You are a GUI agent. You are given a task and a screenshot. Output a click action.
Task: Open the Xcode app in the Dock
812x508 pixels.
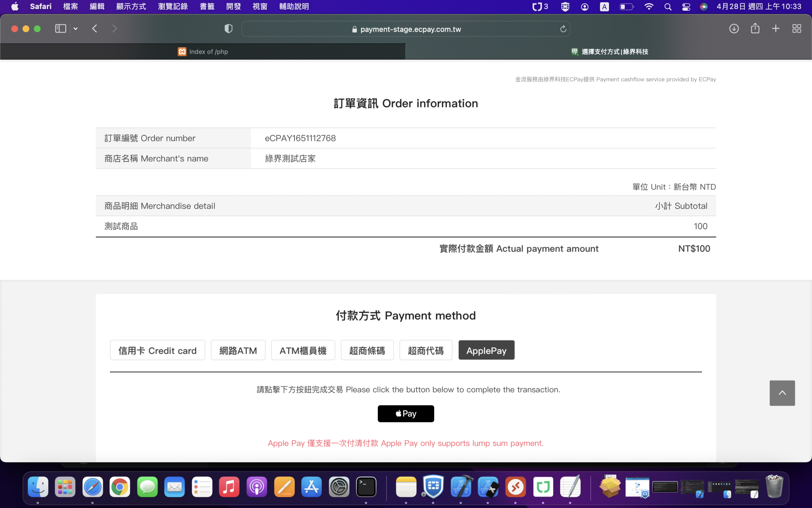(x=462, y=487)
